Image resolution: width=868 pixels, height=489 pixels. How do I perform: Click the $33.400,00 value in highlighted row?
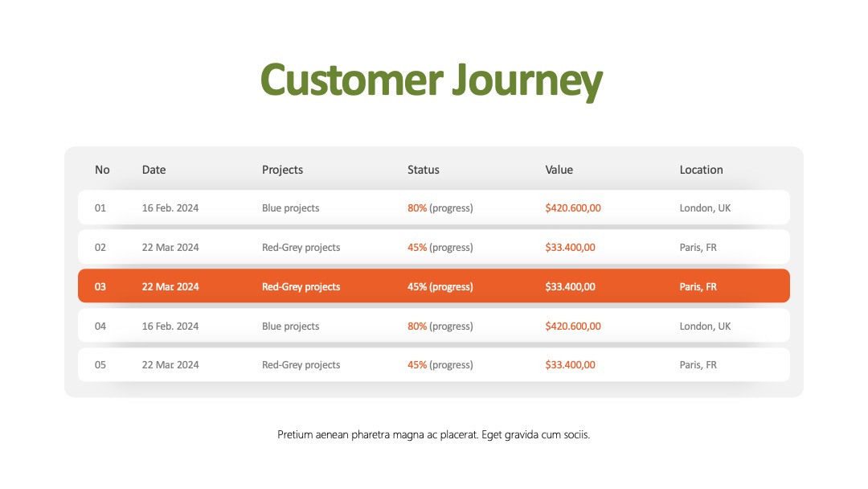tap(570, 287)
